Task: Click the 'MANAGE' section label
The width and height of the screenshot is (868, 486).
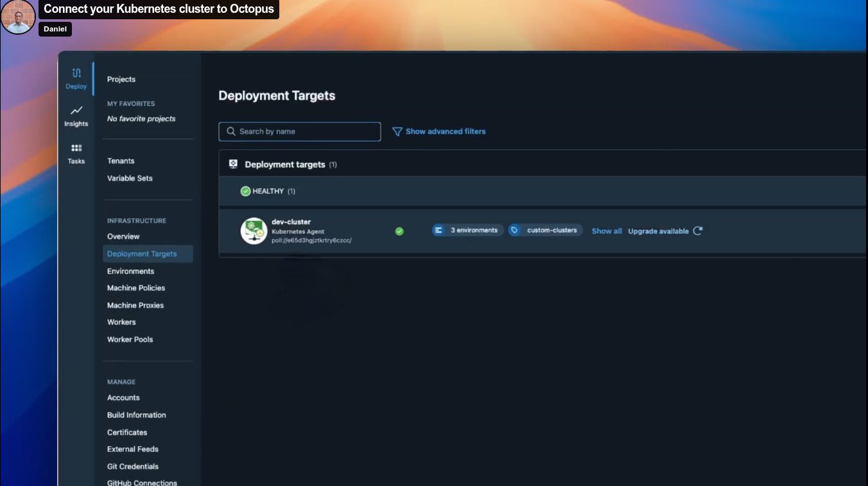Action: tap(121, 382)
